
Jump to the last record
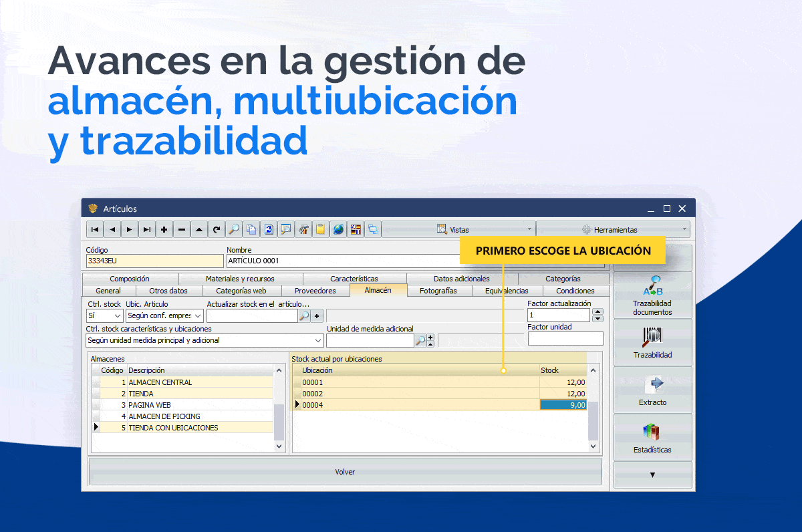pyautogui.click(x=147, y=230)
